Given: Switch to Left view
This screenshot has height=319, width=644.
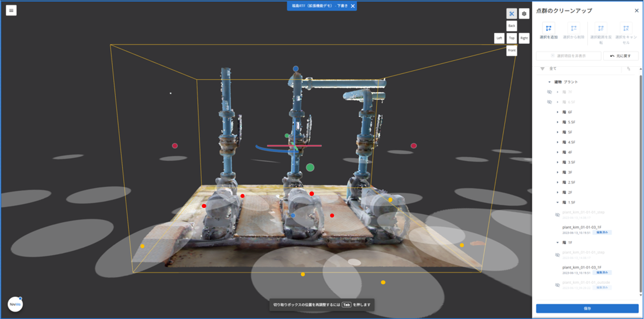Looking at the screenshot, I should coord(499,38).
